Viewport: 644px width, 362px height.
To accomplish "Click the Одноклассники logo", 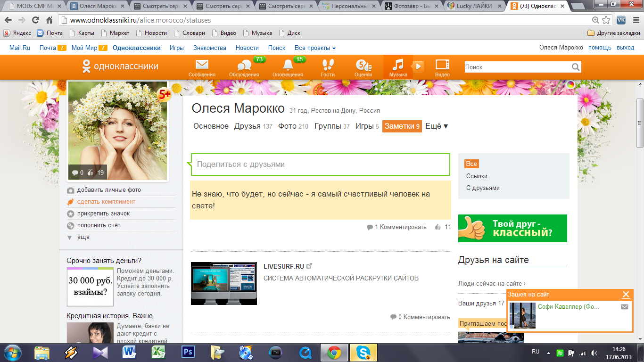I will point(120,66).
